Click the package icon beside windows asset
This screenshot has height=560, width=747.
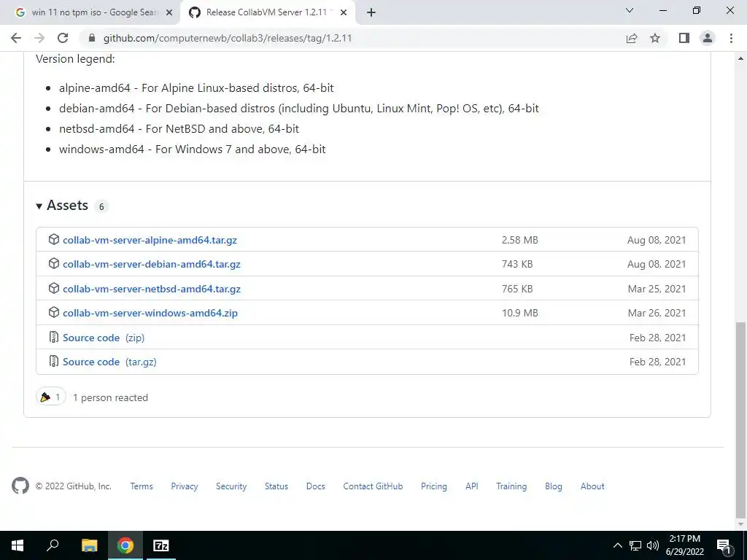54,312
